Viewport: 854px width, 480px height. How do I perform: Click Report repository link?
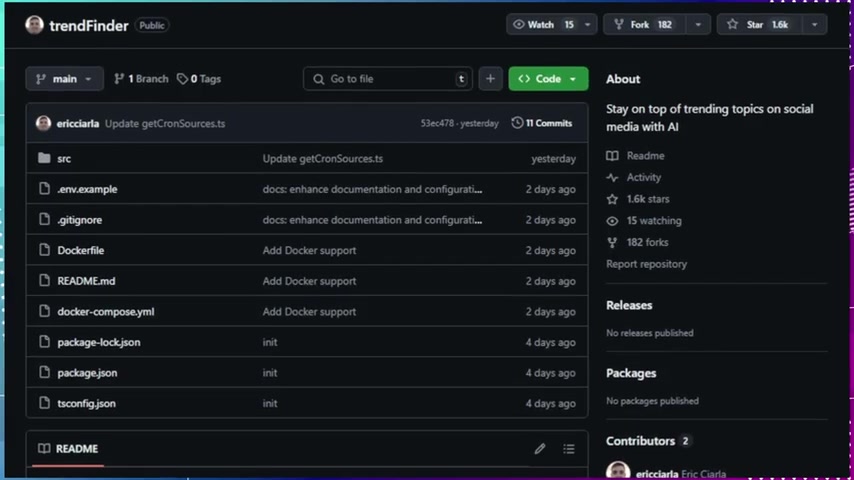(x=646, y=264)
